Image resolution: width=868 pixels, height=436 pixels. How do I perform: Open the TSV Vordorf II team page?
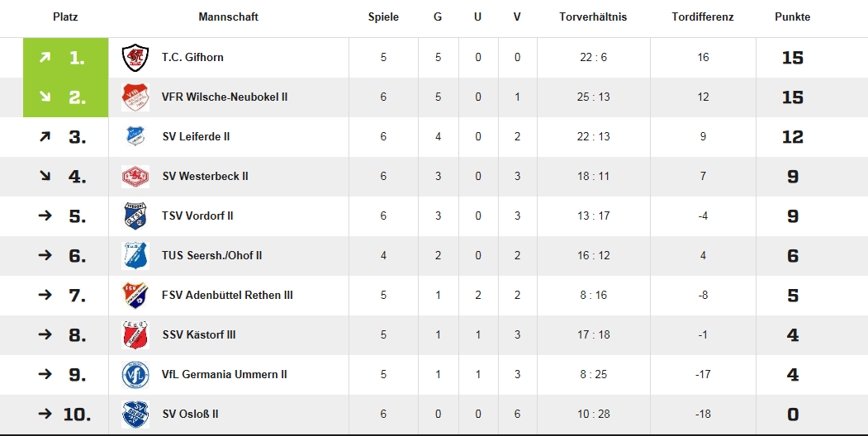tap(197, 216)
